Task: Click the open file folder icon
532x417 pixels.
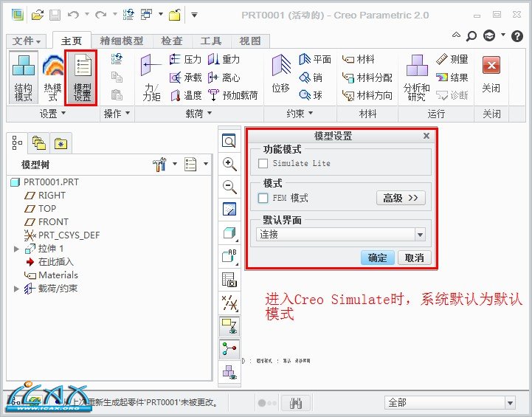Action: tap(38, 15)
